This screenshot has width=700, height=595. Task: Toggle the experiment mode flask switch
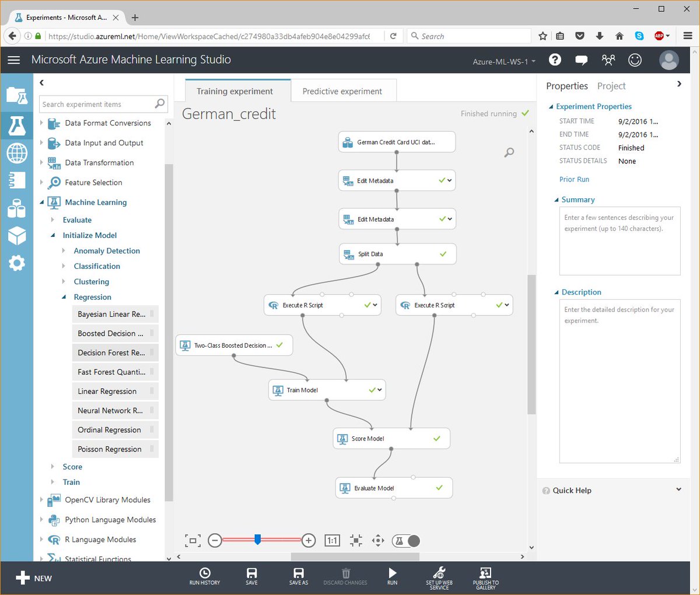pyautogui.click(x=406, y=541)
